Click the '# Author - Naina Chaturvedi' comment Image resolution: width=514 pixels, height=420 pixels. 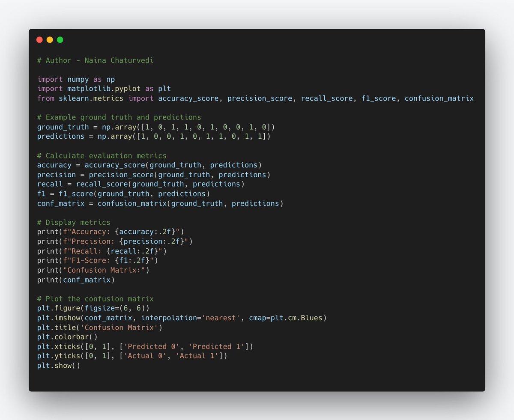coord(96,60)
